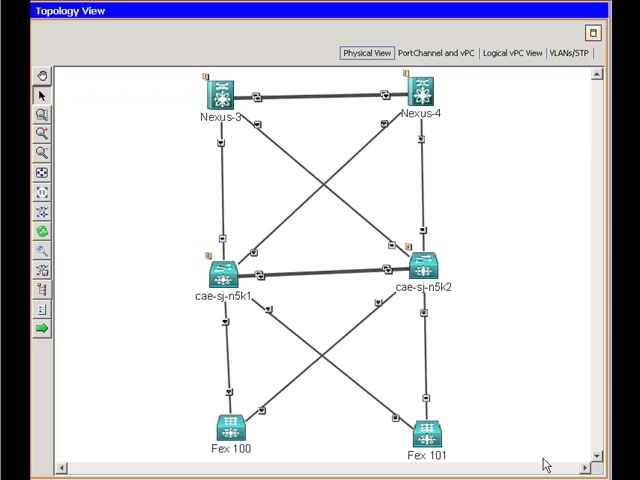Screen dimensions: 640x480
Task: Switch to Physical View tab
Action: click(367, 53)
